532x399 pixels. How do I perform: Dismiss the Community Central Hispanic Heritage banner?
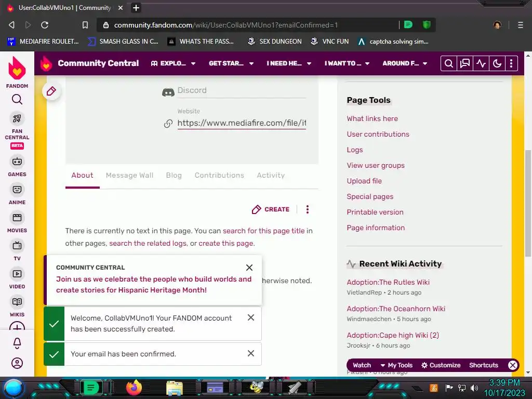click(249, 268)
